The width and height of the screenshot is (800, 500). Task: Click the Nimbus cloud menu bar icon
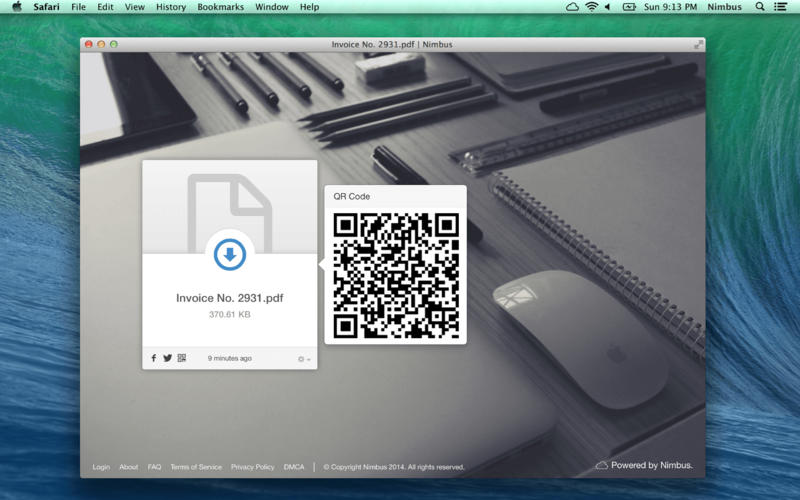pos(572,7)
